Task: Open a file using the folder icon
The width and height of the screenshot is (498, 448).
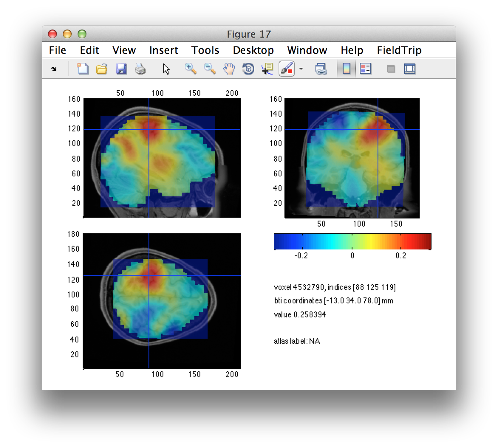Action: tap(102, 69)
